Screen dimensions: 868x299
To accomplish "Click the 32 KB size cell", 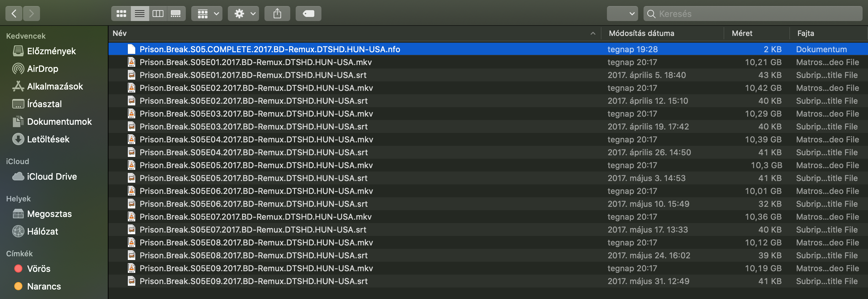I will coord(770,204).
